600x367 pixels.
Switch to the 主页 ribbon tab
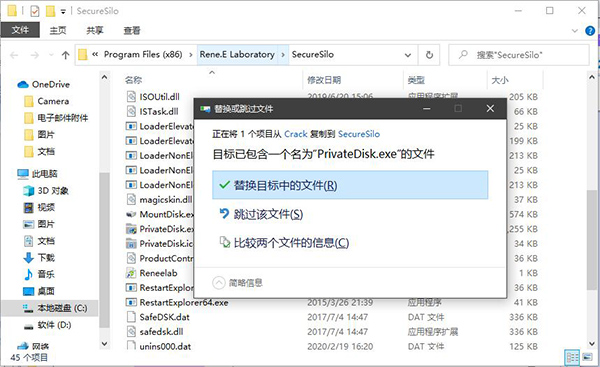(58, 30)
